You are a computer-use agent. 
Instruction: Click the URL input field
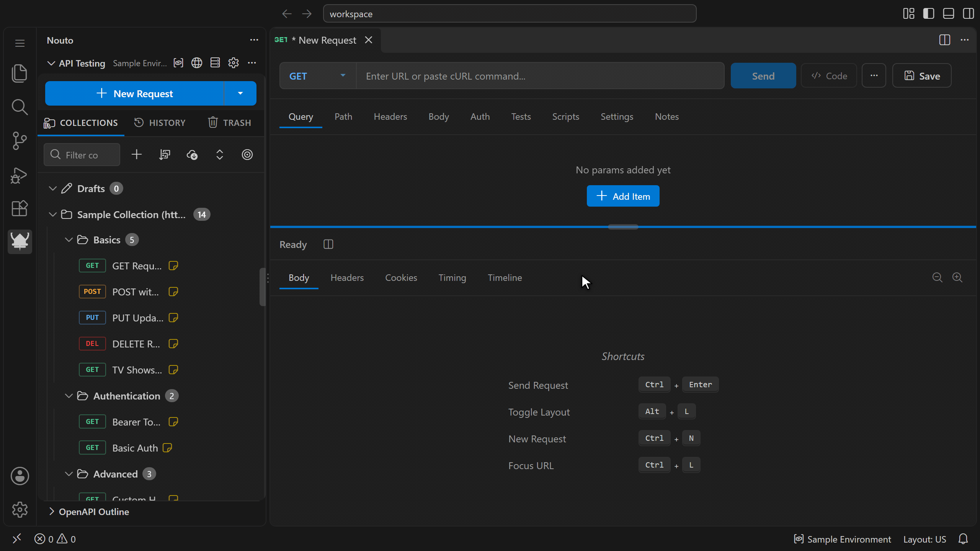click(x=540, y=76)
